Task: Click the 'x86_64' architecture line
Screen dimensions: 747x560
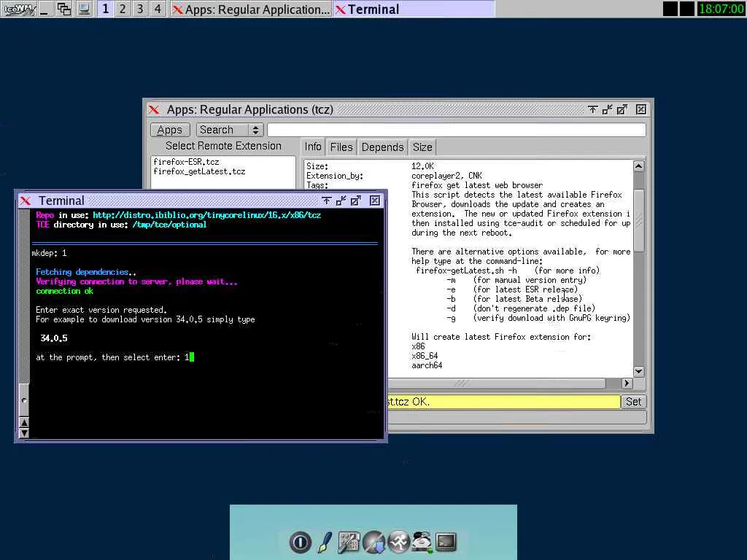Action: tap(425, 356)
